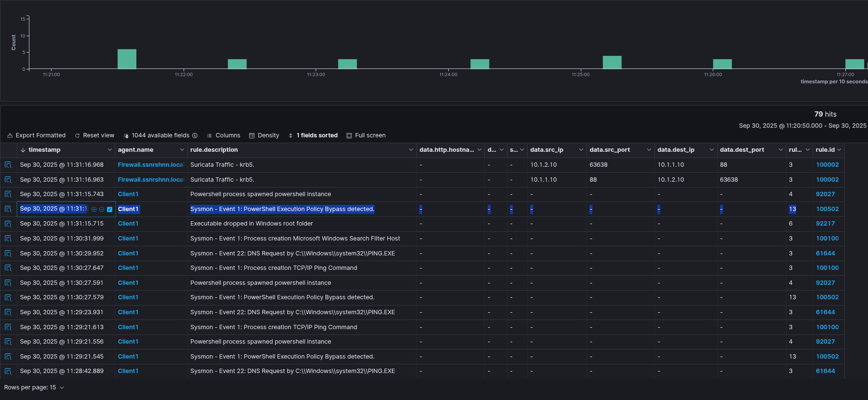This screenshot has width=868, height=400.
Task: Open the data.src_ip column header menu
Action: point(581,150)
